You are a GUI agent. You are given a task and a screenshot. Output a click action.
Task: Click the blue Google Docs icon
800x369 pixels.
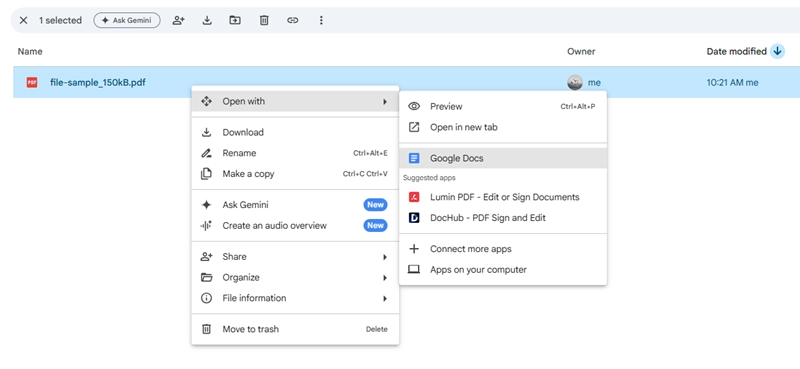pyautogui.click(x=414, y=158)
